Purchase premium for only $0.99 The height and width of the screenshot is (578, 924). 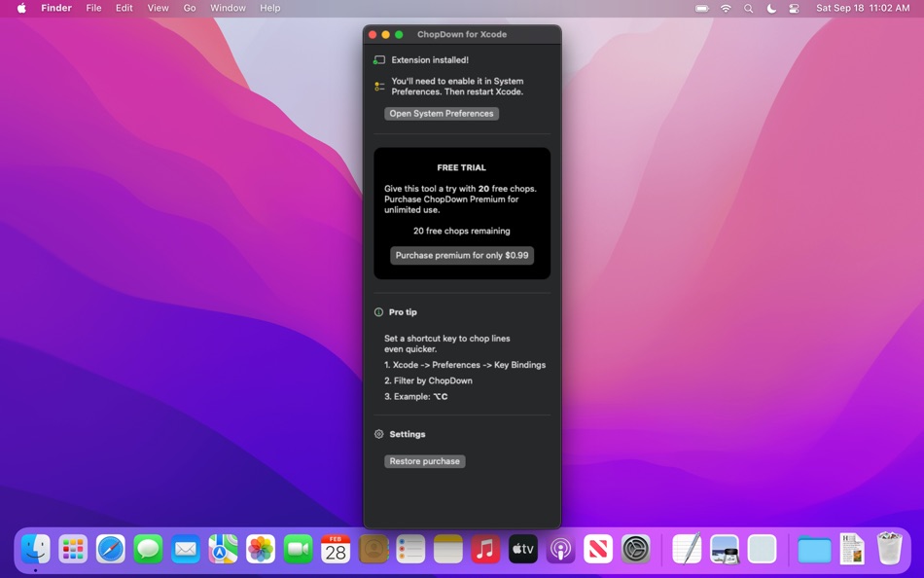tap(462, 255)
